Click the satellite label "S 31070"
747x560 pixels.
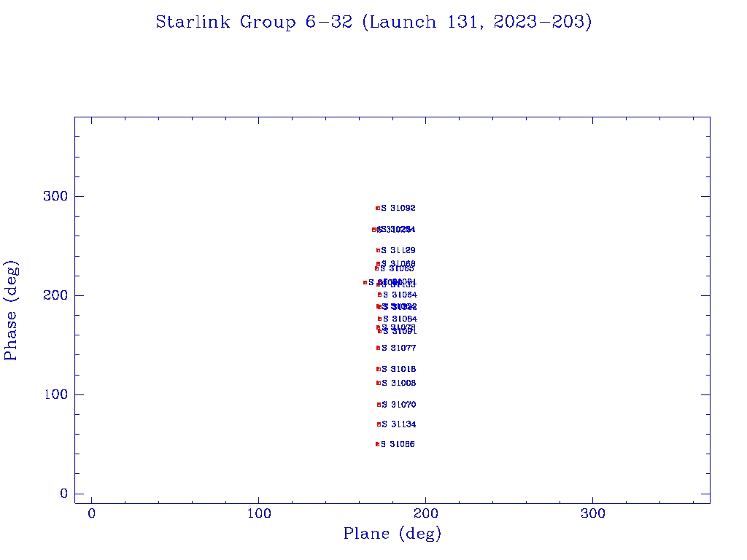[399, 405]
